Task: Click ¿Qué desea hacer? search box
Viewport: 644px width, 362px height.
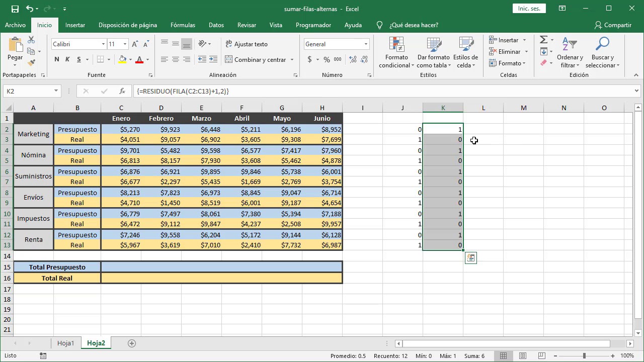Action: [x=414, y=25]
